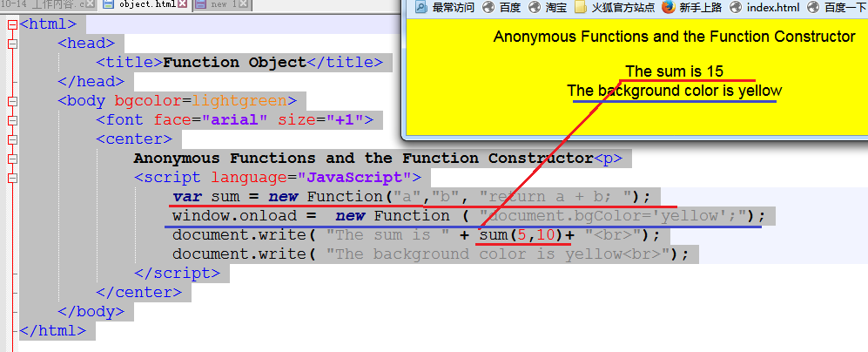
Task: Click the "arial" font face value
Action: (x=235, y=119)
